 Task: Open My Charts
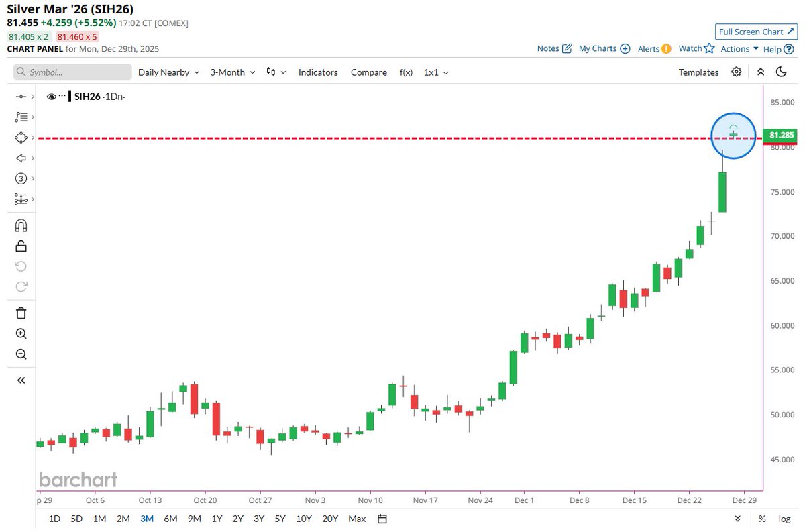point(604,48)
